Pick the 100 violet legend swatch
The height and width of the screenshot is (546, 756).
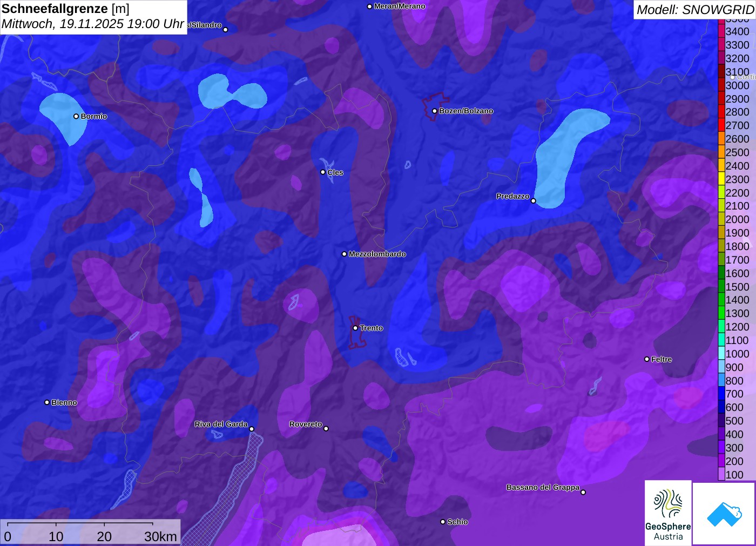tap(721, 474)
